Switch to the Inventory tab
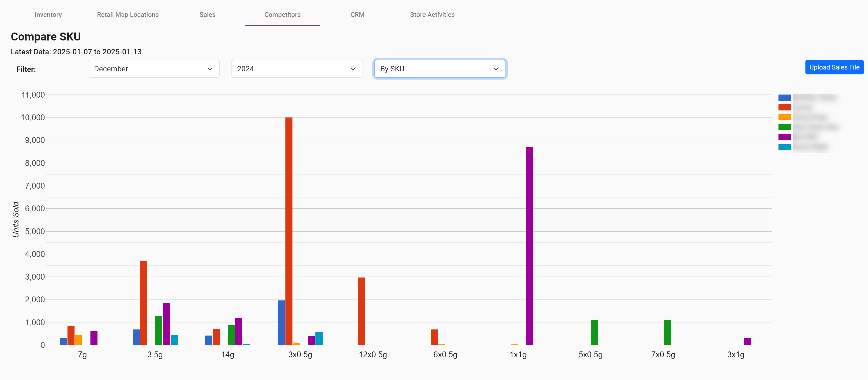868x380 pixels. [48, 15]
